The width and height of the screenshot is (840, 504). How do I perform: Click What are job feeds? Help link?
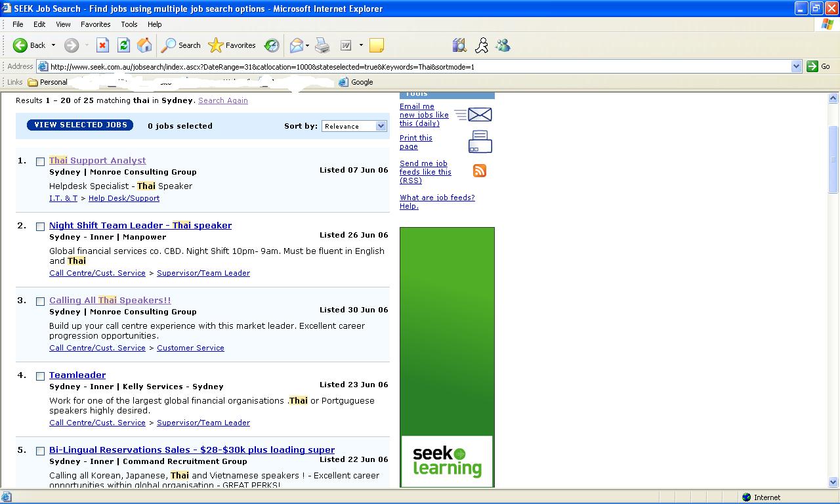coord(437,201)
